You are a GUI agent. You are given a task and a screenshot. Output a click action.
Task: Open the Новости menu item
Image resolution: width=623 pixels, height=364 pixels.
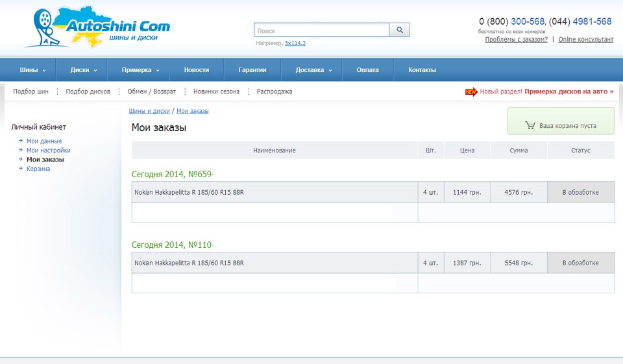pos(196,70)
